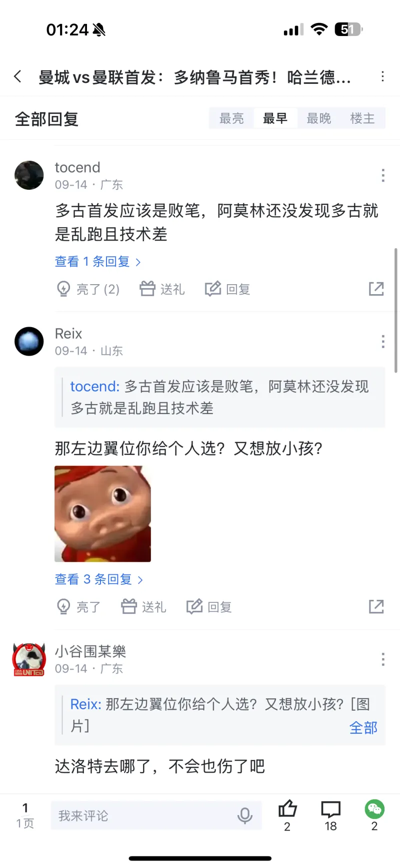Share Reix's comment via the export icon
The width and height of the screenshot is (400, 868).
click(376, 606)
